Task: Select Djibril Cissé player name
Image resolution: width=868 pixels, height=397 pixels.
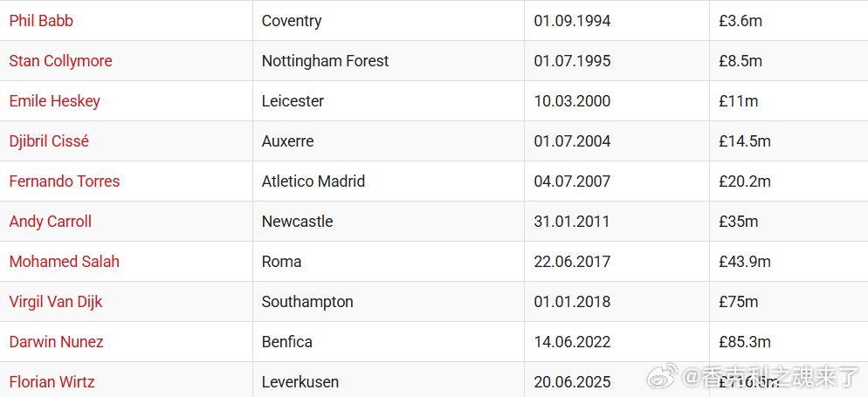Action: (x=49, y=141)
